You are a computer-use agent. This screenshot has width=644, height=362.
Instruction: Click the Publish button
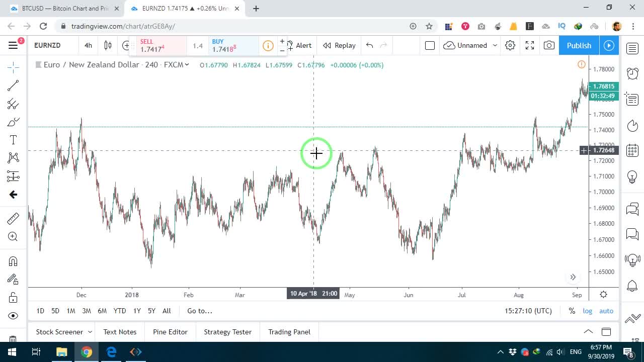[579, 45]
